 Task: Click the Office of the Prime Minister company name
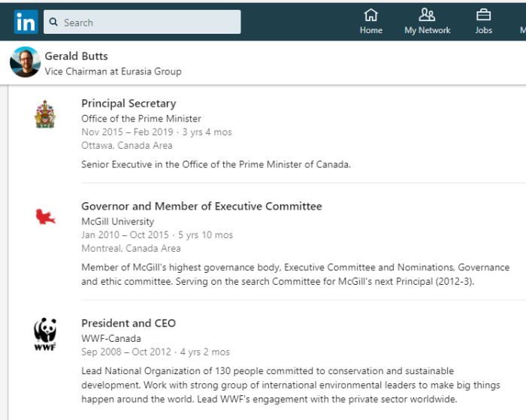(141, 119)
